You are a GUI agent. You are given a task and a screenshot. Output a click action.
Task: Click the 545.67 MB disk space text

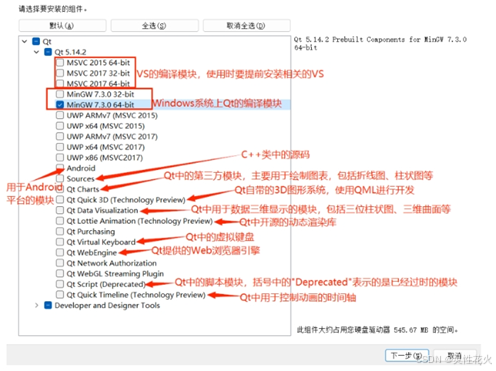pos(377,330)
